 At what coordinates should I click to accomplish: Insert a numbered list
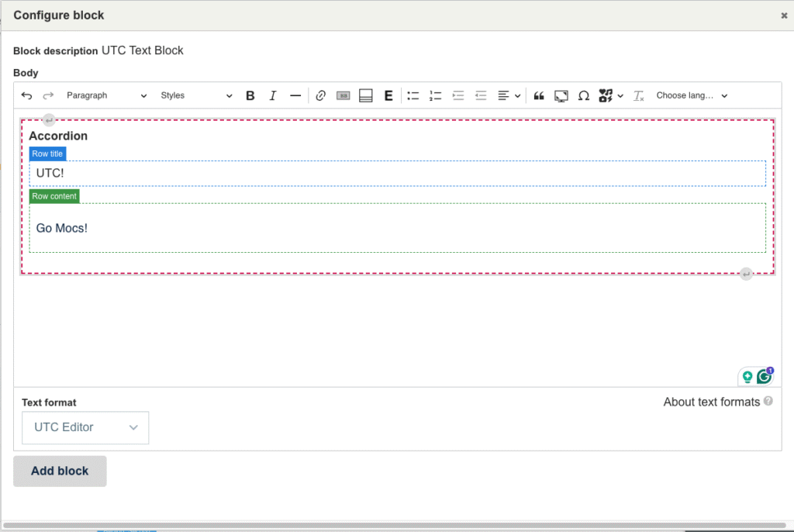pos(436,95)
